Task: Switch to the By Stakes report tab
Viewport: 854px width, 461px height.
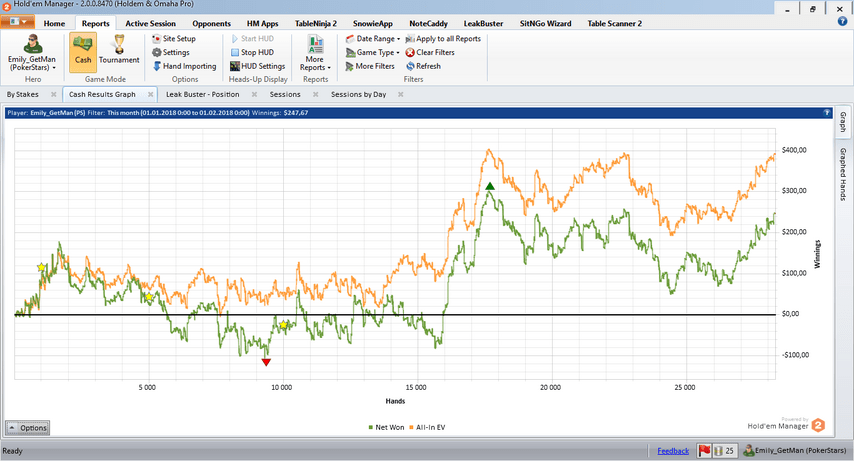Action: coord(23,94)
